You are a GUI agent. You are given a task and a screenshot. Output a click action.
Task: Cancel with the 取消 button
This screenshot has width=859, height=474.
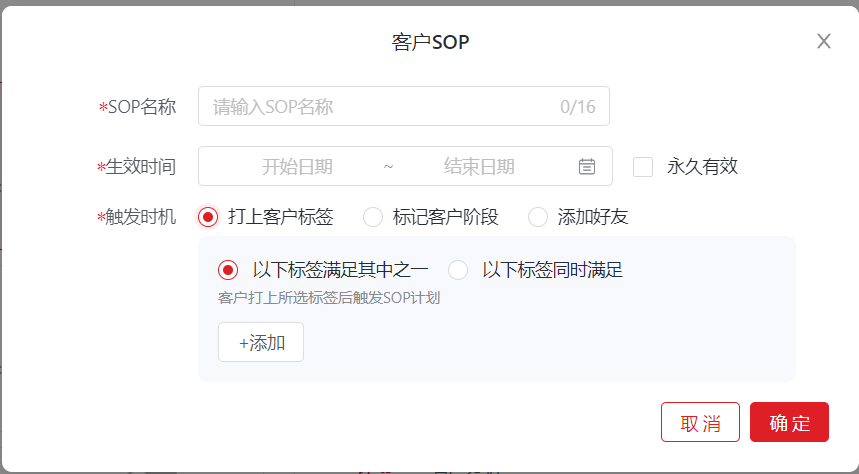(700, 422)
